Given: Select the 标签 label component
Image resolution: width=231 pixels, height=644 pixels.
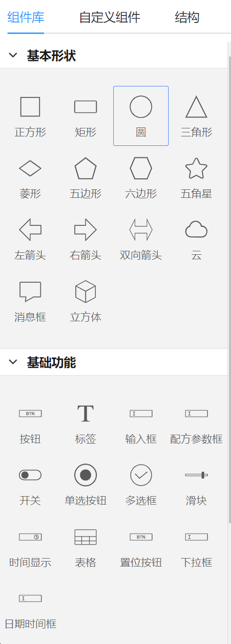Looking at the screenshot, I should click(x=85, y=423).
